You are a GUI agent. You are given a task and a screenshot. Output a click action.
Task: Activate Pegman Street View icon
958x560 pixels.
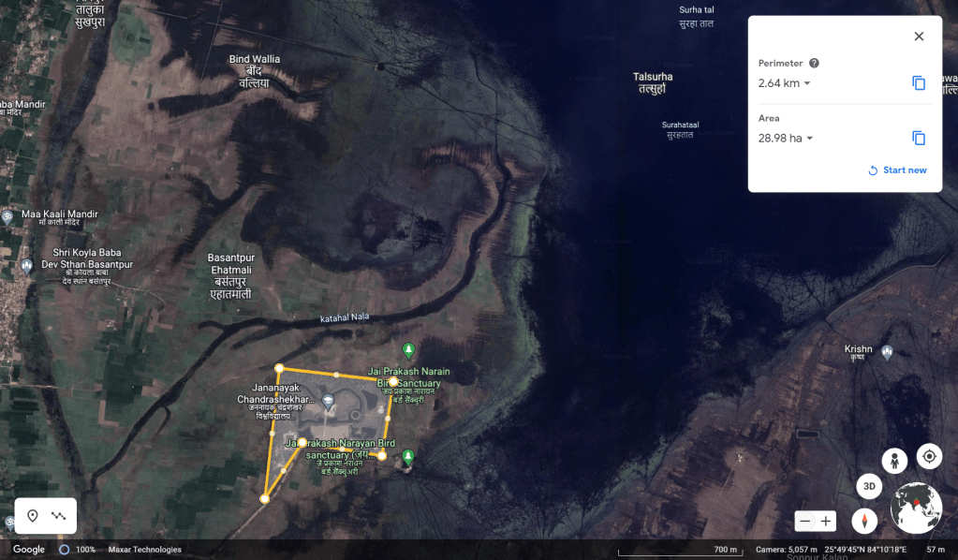point(895,461)
